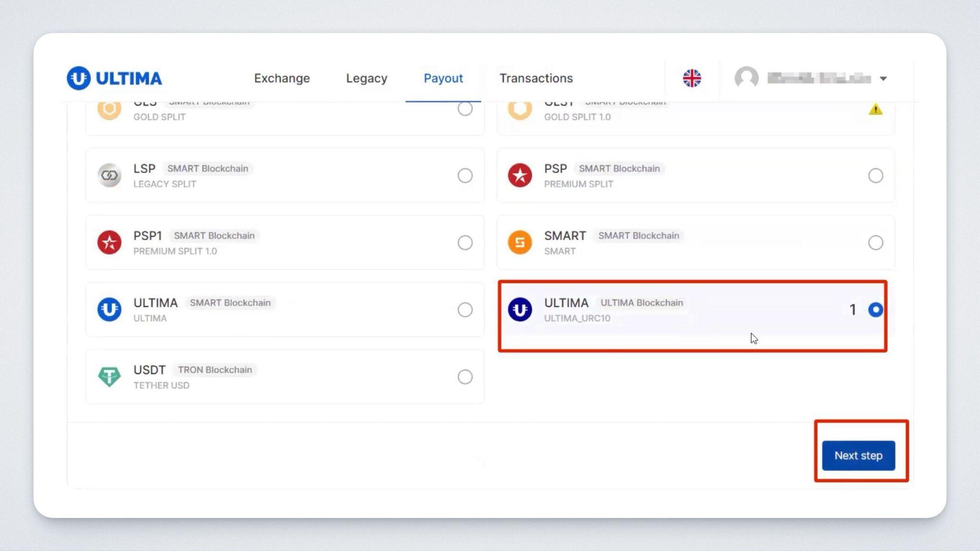
Task: Select the GOLD SPLIT radio button
Action: pos(465,109)
